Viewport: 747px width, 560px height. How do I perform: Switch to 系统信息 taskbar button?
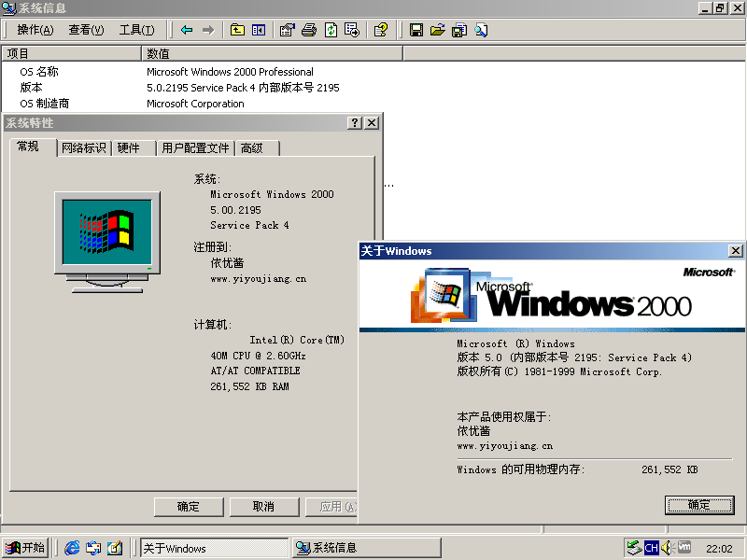pos(367,548)
